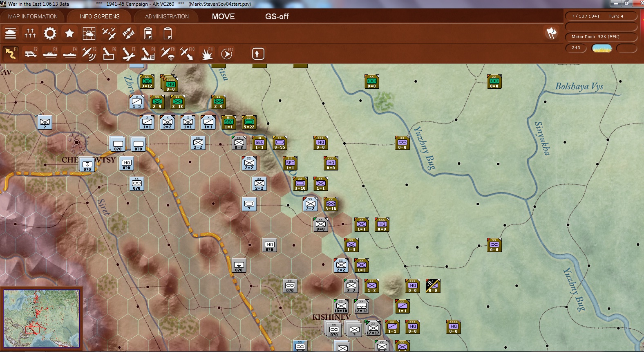Click the minimap overview of Europe
Viewport: 644px width, 352px height.
pyautogui.click(x=41, y=318)
